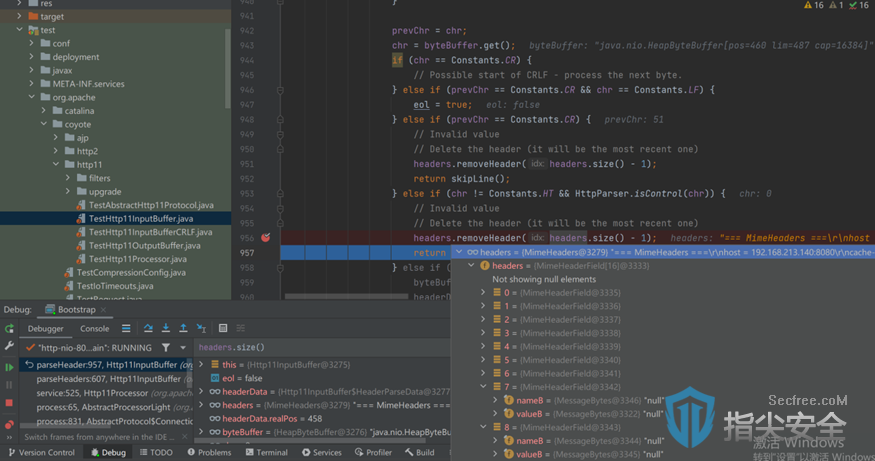The image size is (875, 461).
Task: Click Step Into icon
Action: (166, 329)
